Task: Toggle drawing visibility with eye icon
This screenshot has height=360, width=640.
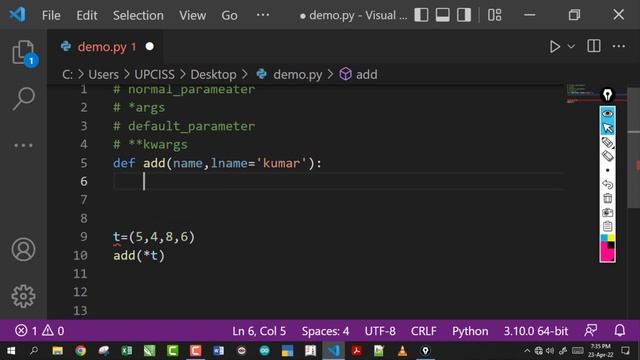Action: [x=607, y=113]
